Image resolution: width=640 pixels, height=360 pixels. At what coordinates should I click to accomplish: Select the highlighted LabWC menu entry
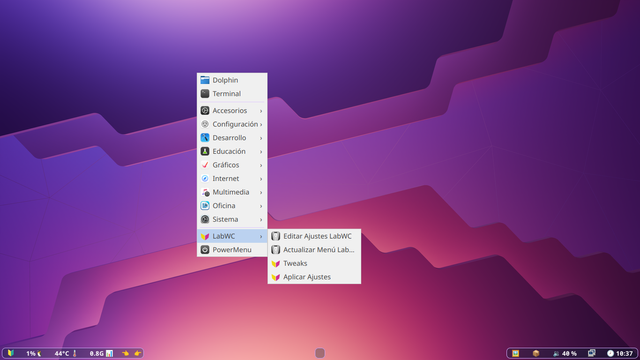tap(232, 236)
